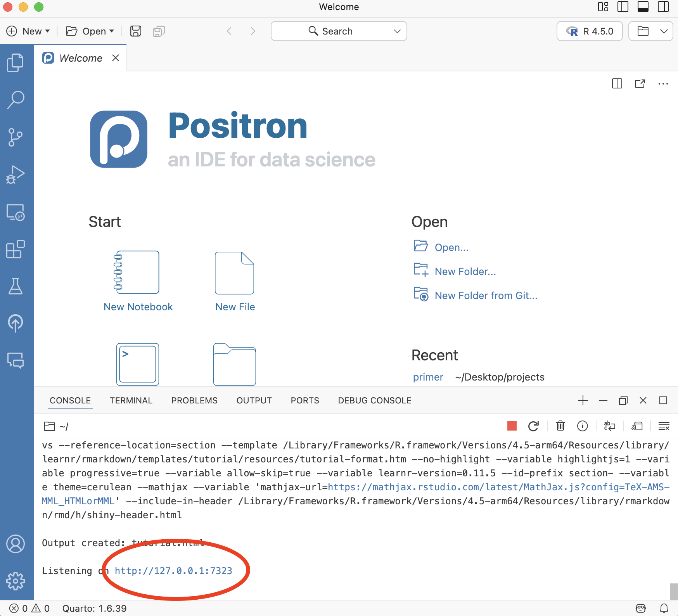This screenshot has width=678, height=616.
Task: Click the mathjax.rstudio.com URL in console
Action: (x=499, y=487)
